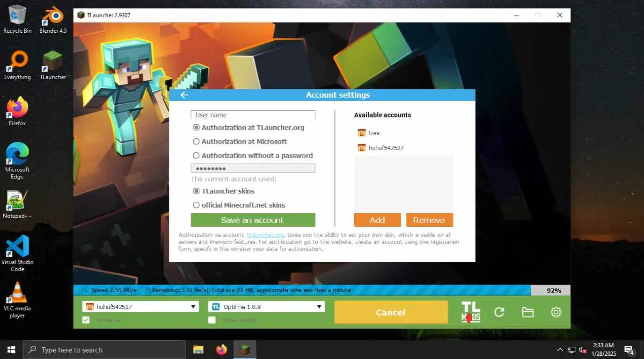Screen dimensions: 644x359
Task: Open the Windows Start menu
Action: click(x=11, y=350)
